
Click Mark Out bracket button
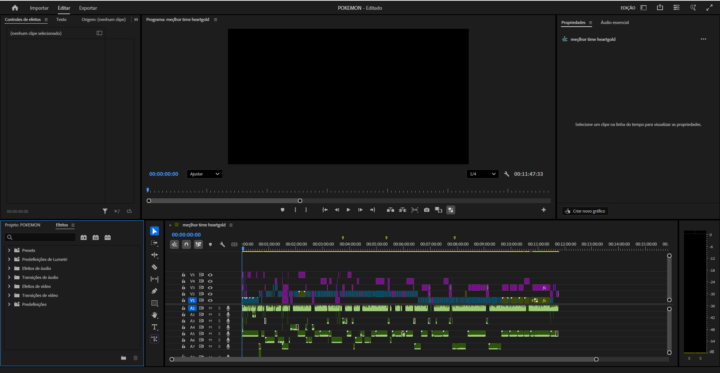coord(306,210)
